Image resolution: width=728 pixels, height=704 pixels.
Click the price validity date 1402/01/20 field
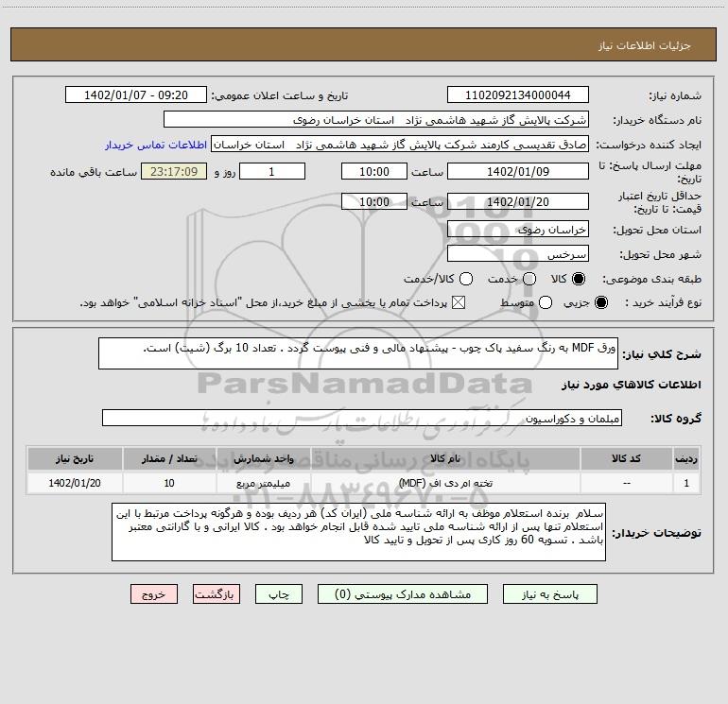(x=518, y=201)
